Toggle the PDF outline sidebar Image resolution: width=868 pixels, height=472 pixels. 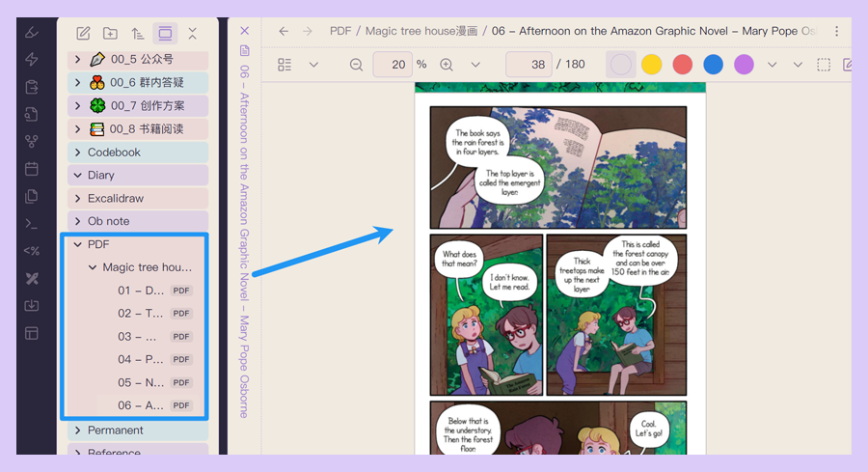pos(285,65)
